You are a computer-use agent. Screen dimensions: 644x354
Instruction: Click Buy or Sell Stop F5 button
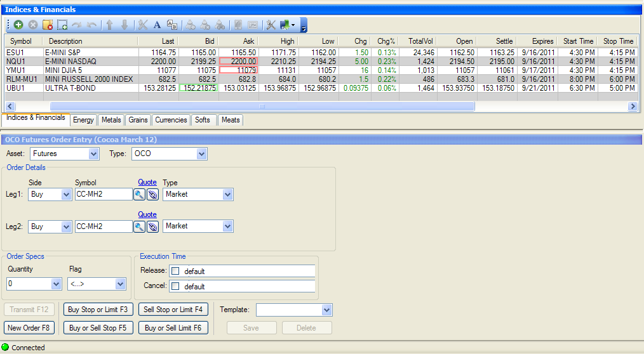(98, 328)
